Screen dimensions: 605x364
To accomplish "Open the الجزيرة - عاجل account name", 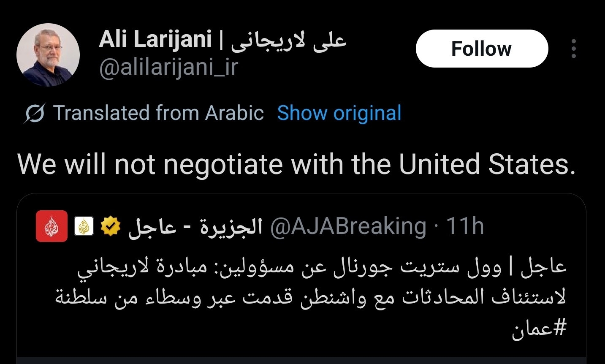I will point(195,227).
